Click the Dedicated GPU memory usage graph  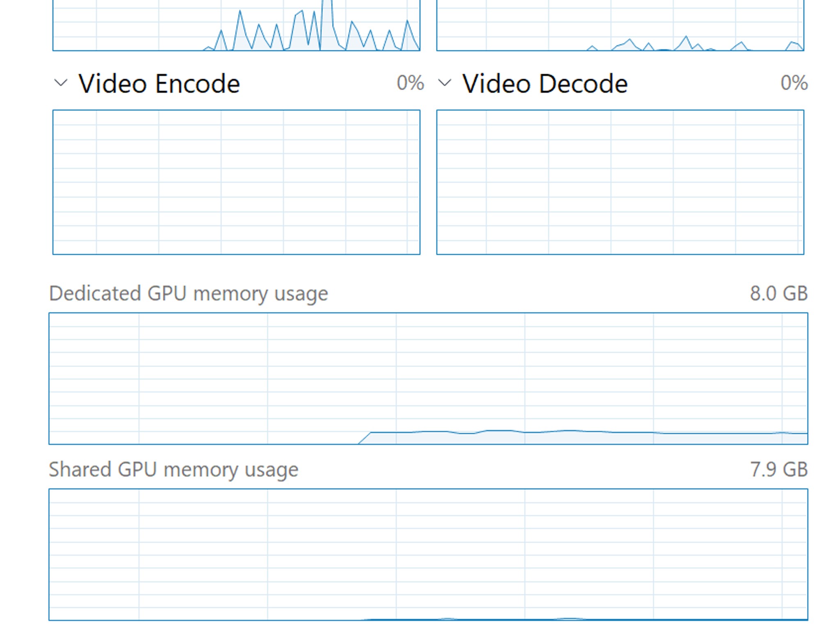(x=428, y=378)
